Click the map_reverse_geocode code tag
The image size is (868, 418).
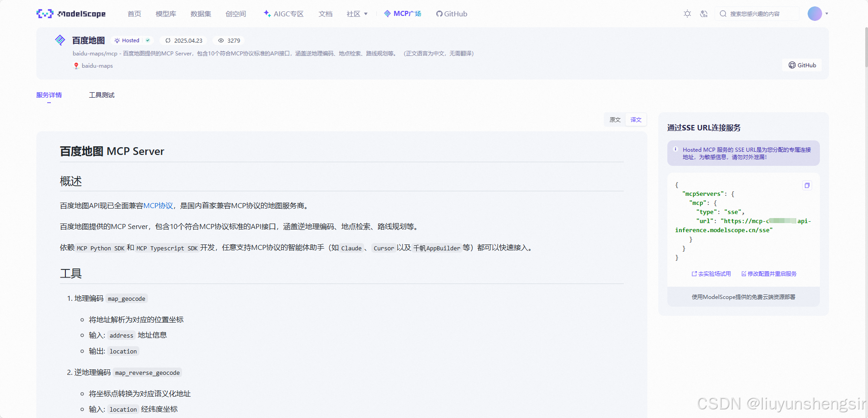click(x=148, y=373)
